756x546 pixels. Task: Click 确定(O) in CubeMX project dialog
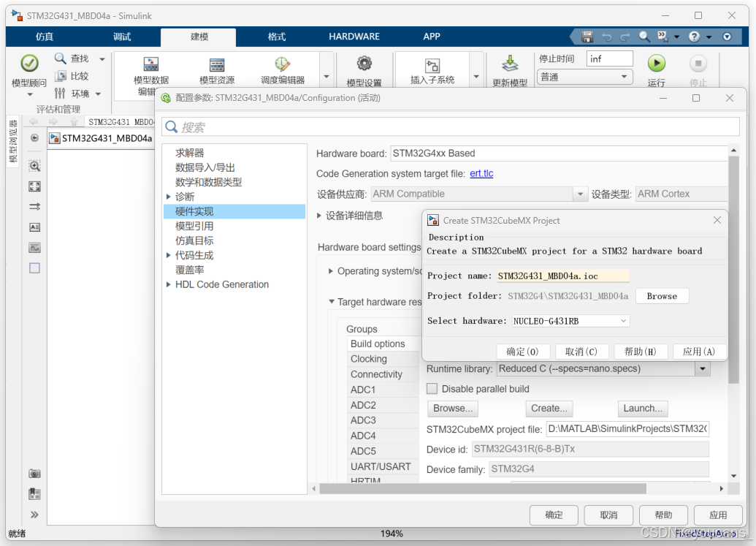click(x=522, y=352)
